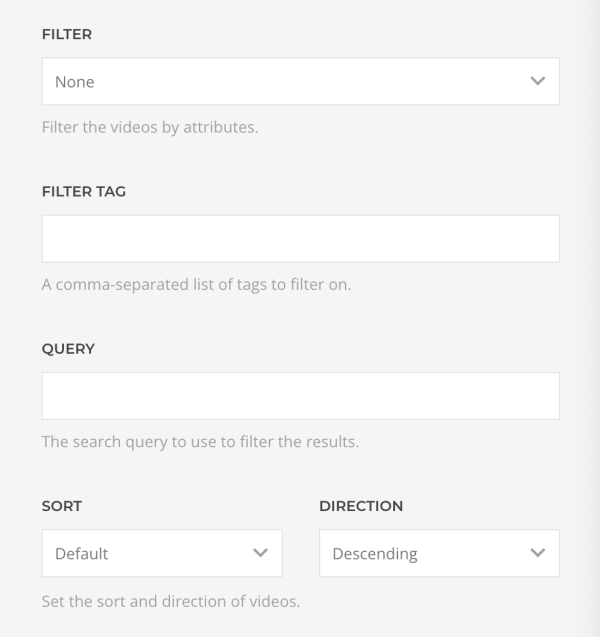The width and height of the screenshot is (600, 637).
Task: Click the QUERY heading label
Action: pyautogui.click(x=68, y=349)
